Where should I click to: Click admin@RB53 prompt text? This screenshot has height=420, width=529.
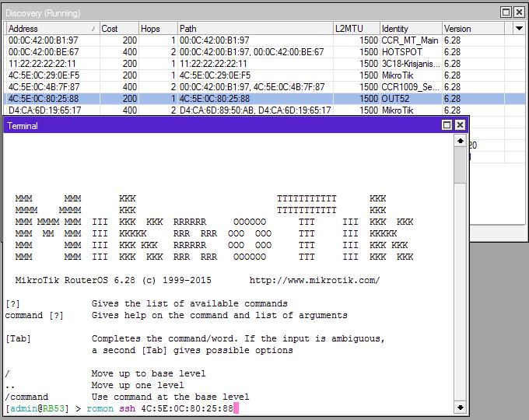37,408
